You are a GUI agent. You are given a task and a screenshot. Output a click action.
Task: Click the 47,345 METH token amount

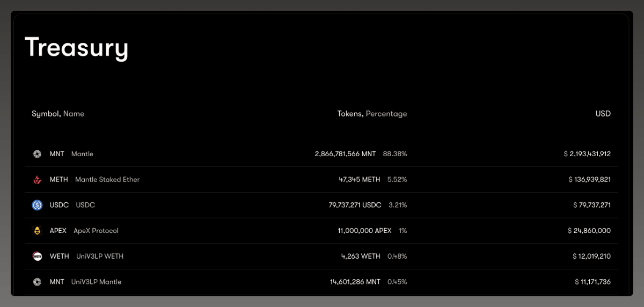click(x=360, y=180)
